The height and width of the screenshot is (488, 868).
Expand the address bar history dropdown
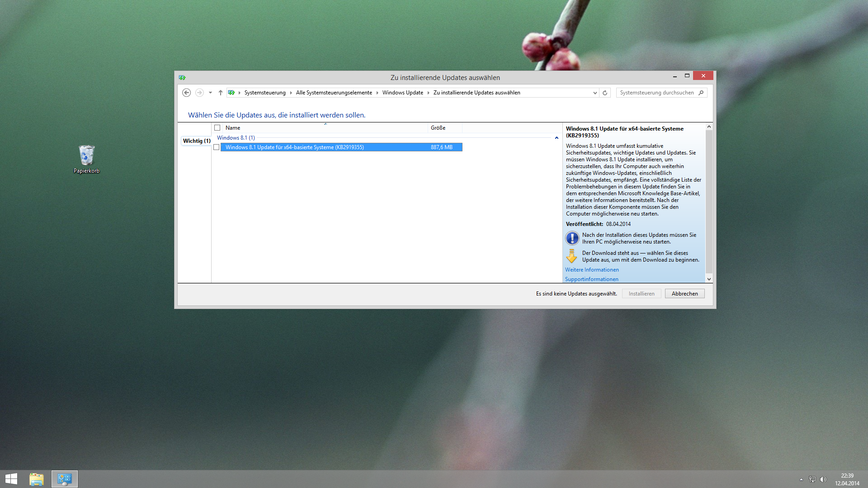[595, 93]
